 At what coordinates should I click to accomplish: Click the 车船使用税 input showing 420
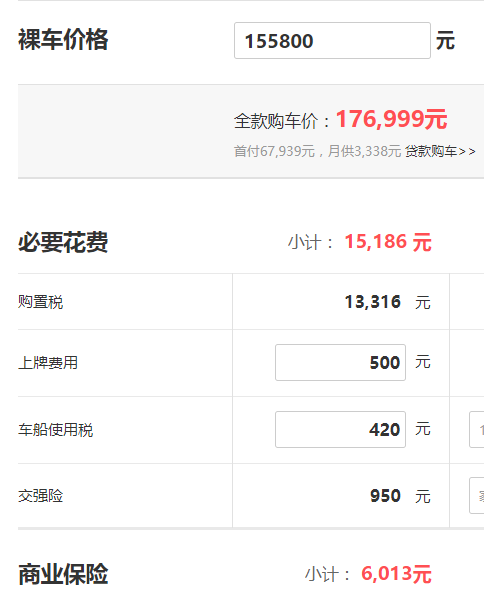click(340, 429)
